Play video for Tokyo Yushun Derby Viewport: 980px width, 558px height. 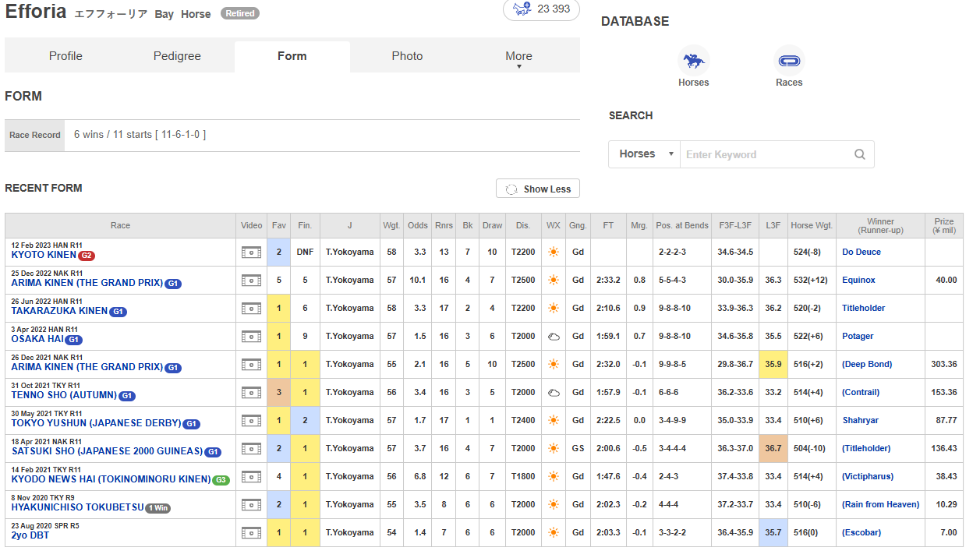click(251, 421)
